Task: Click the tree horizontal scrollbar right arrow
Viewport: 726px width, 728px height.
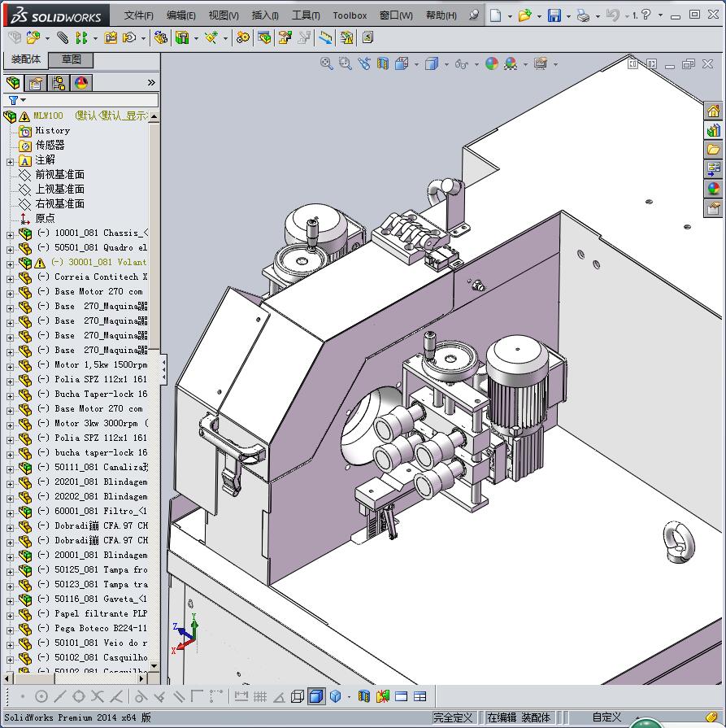Action: 141,678
